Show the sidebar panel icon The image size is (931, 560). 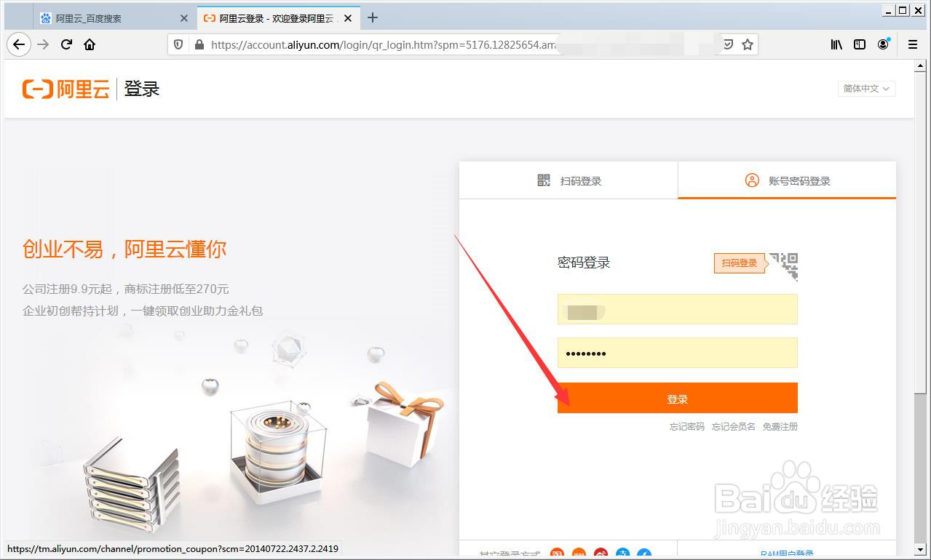[x=860, y=44]
